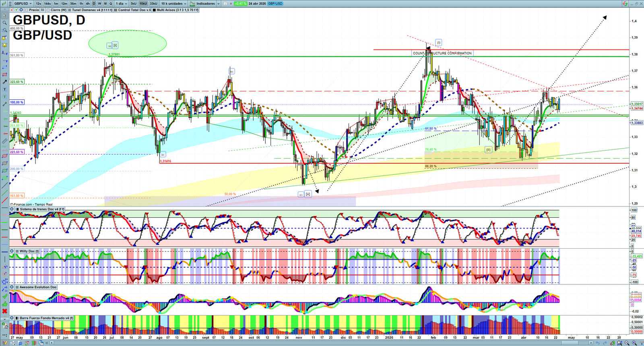Switch to the 4h timeframe

[88, 4]
